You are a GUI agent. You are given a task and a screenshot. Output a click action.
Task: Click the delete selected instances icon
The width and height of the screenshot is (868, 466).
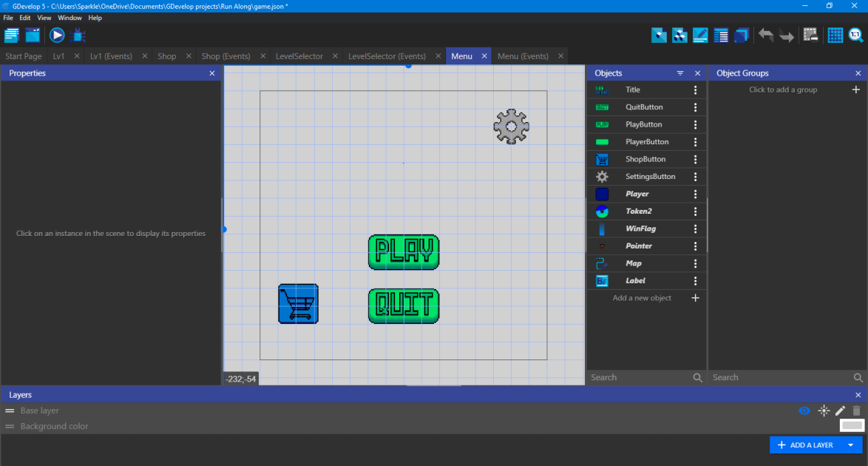point(810,36)
